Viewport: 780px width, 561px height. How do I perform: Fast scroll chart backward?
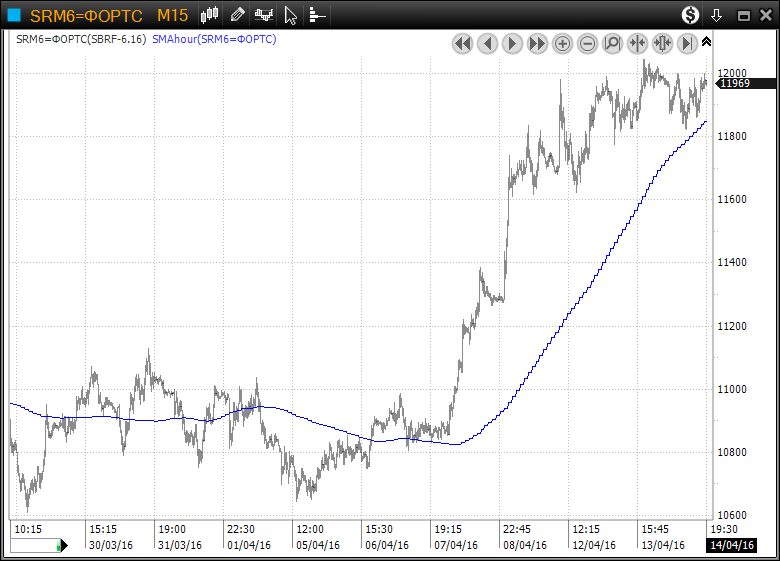[462, 43]
